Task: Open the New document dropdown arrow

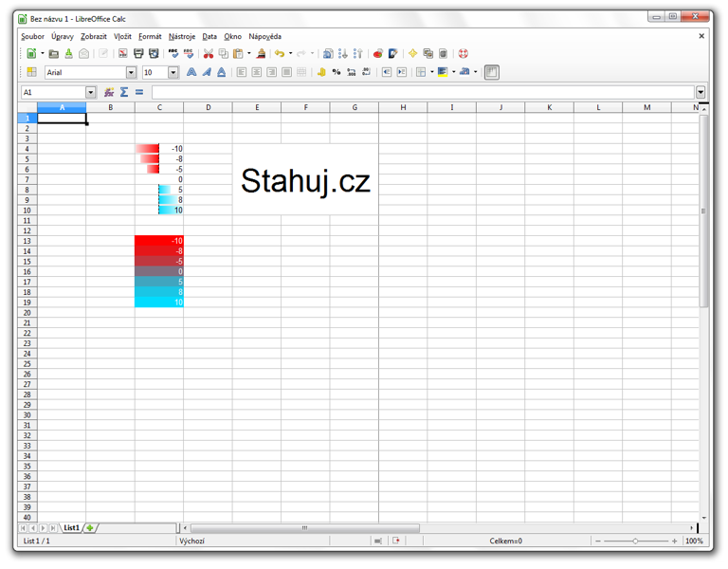Action: tap(43, 53)
